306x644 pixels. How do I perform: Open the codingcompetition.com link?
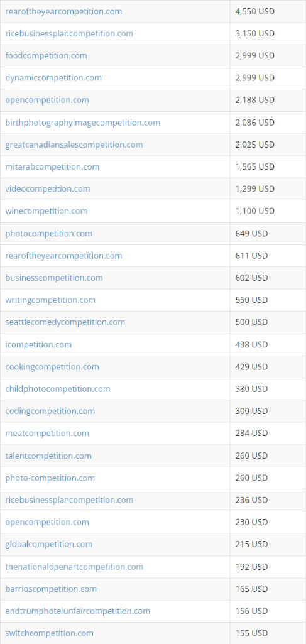pos(50,411)
